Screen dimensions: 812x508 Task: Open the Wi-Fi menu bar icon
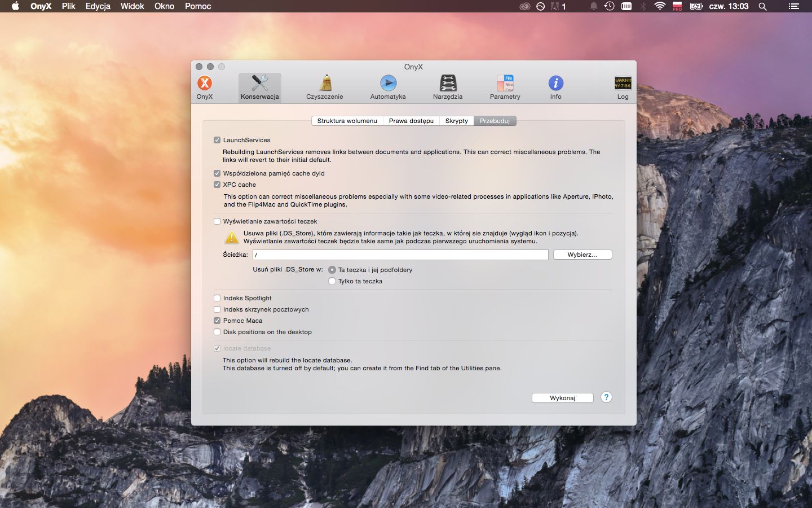click(660, 6)
